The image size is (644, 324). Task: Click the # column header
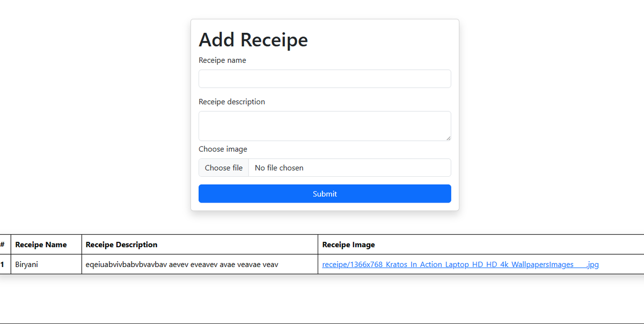coord(4,244)
